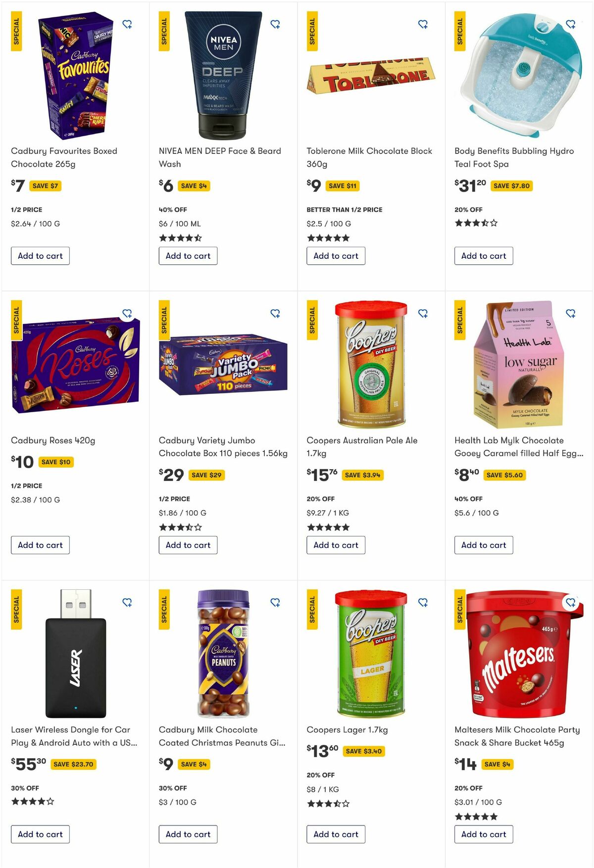Screen dimensions: 594x868
Task: Open the Body Benefits Bubbling Hydro Foot Spa listing
Action: click(514, 157)
